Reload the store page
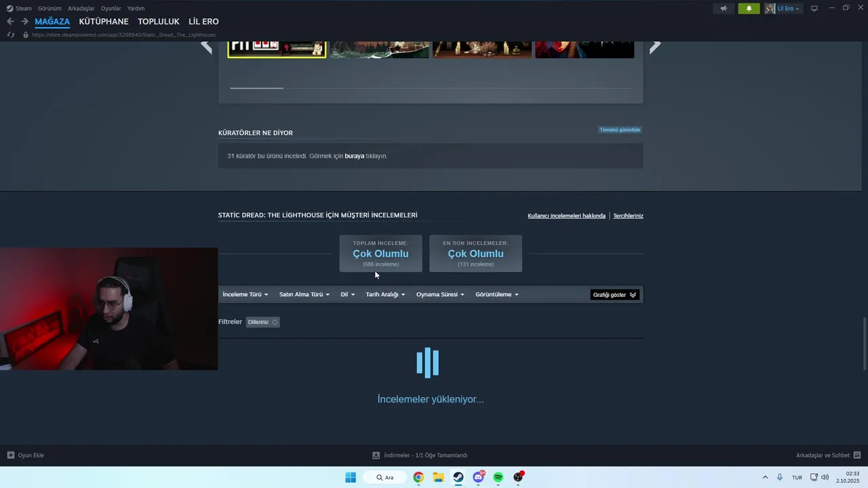 point(11,35)
